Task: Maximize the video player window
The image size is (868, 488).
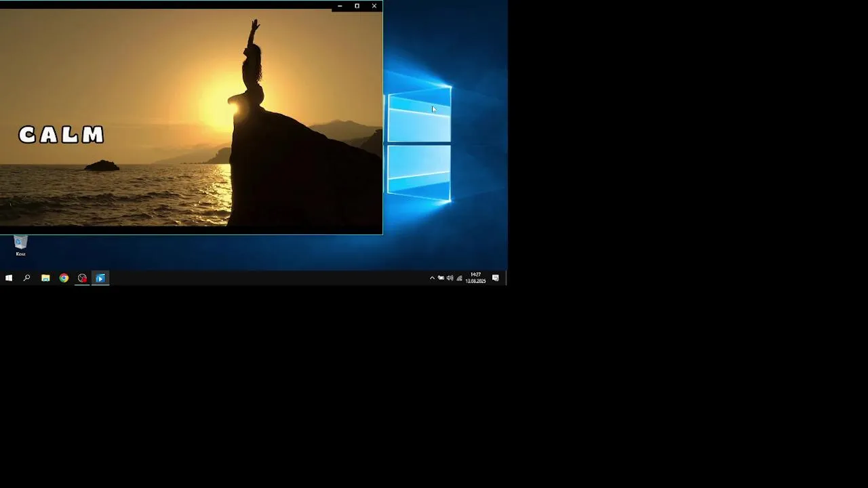Action: click(357, 6)
